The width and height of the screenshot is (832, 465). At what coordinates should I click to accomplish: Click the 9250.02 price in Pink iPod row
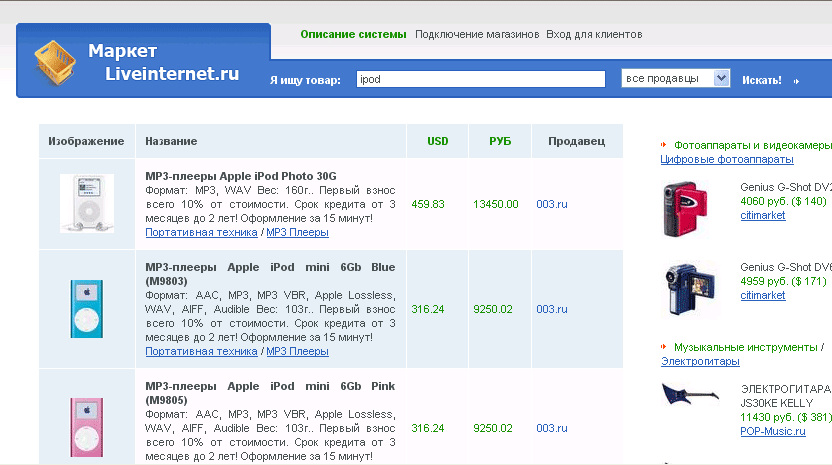493,428
